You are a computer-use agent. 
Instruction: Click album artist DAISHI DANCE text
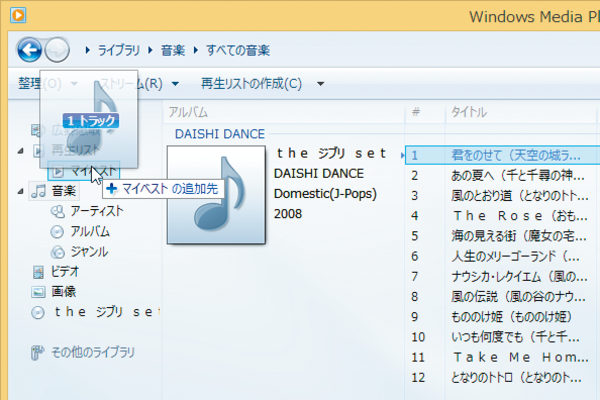319,174
